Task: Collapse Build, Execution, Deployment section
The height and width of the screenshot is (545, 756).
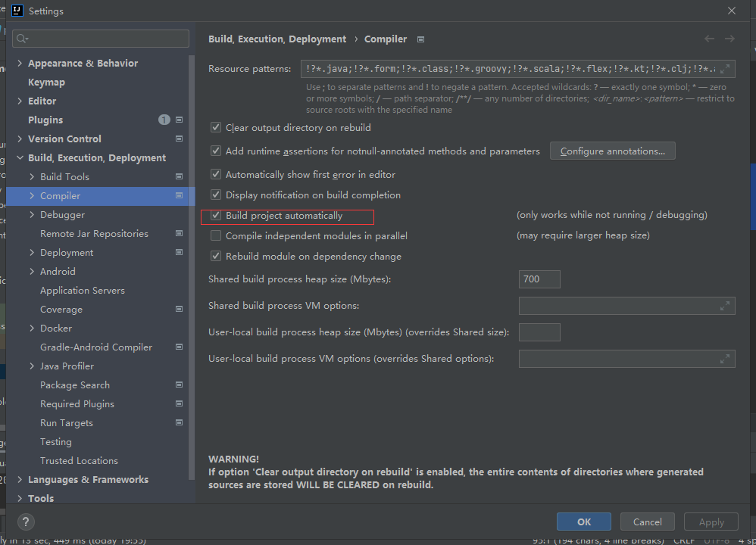Action: click(x=20, y=157)
